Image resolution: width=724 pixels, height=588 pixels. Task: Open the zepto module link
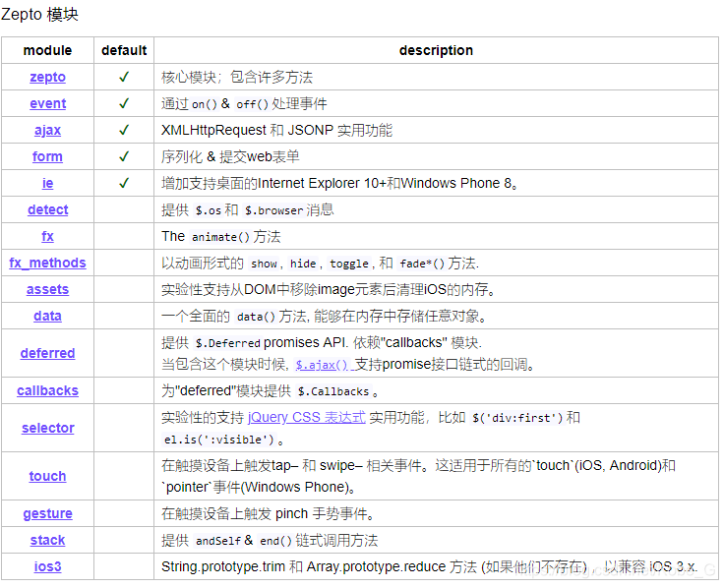[47, 77]
